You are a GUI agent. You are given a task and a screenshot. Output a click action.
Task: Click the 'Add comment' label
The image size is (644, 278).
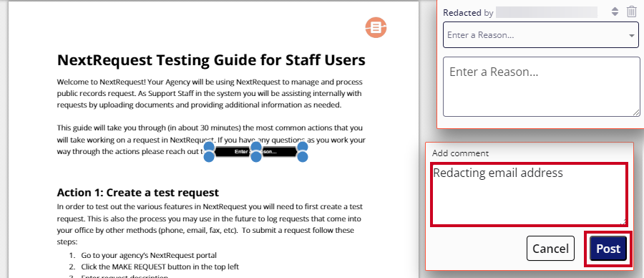click(x=460, y=153)
